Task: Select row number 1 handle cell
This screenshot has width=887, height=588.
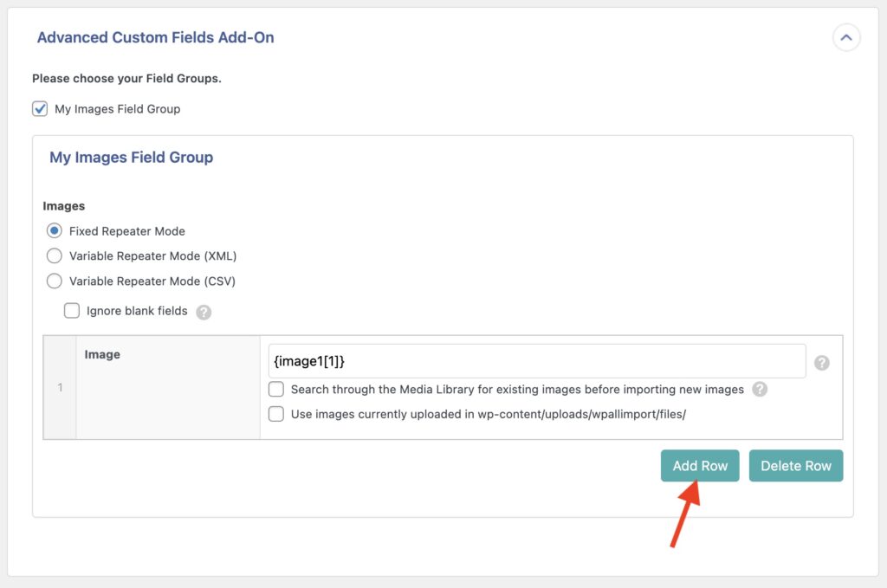Action: point(60,387)
